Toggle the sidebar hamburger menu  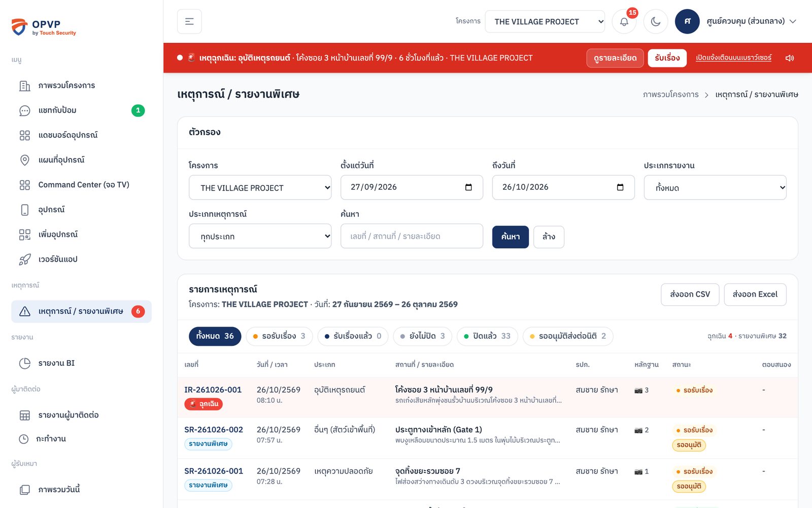tap(189, 21)
